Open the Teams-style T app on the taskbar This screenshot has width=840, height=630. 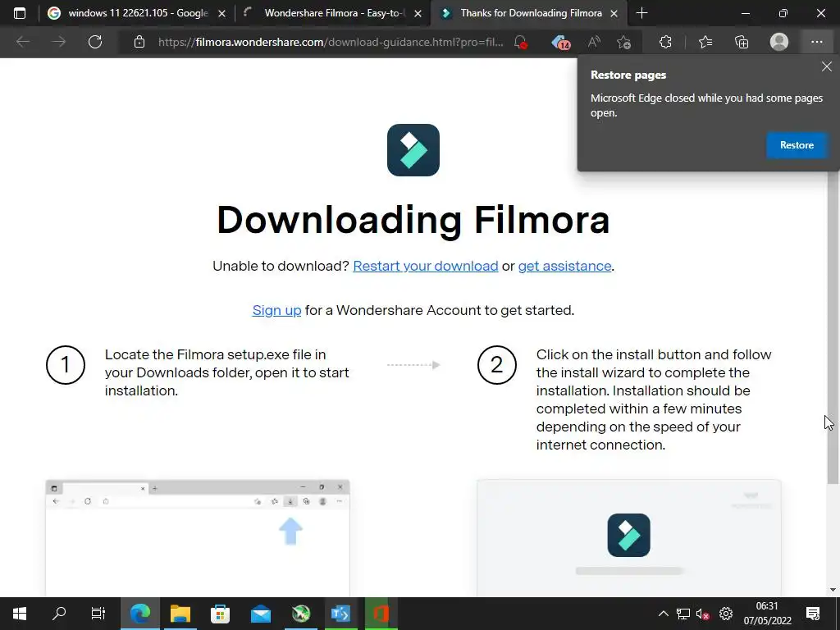point(340,614)
